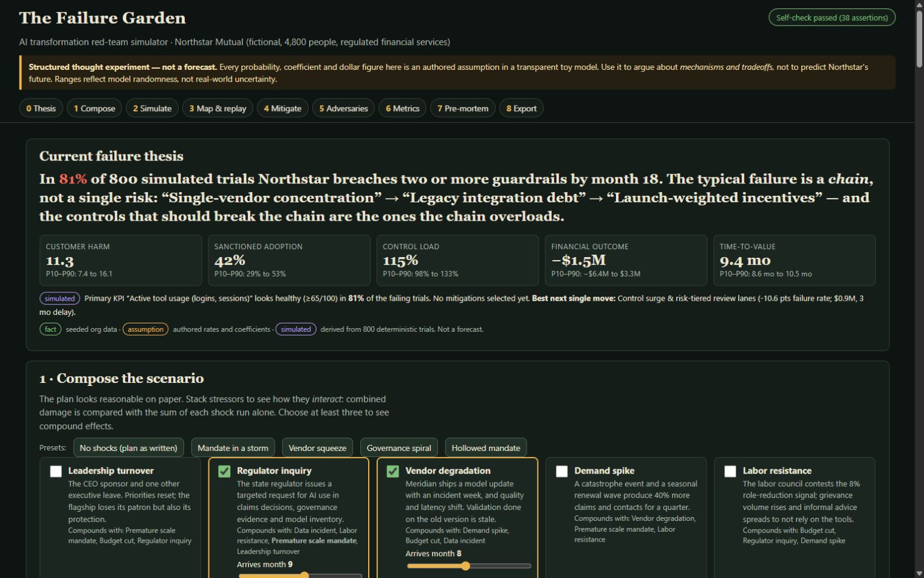Image resolution: width=924 pixels, height=578 pixels.
Task: Adjust the Vendor degradation arrival month slider
Action: (x=468, y=566)
